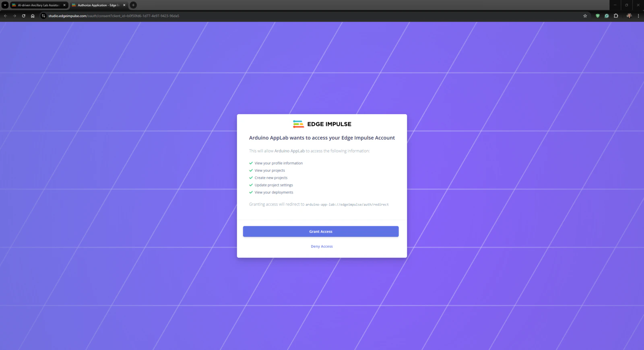Viewport: 644px width, 350px height.
Task: Select the Authorize Application tab
Action: [x=99, y=5]
